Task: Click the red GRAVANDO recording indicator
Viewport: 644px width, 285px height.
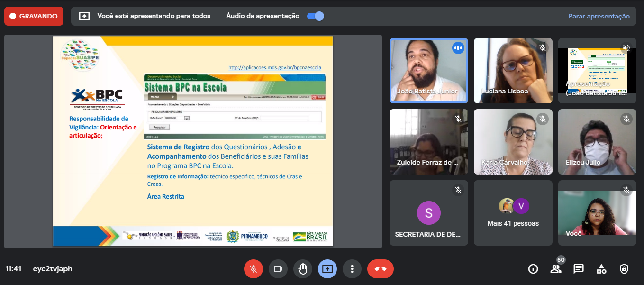Action: click(x=34, y=16)
